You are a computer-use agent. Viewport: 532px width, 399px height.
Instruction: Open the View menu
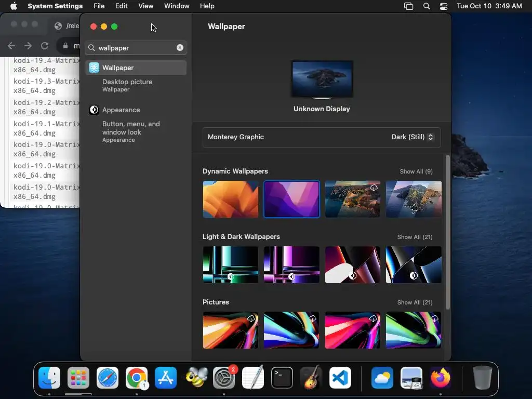pyautogui.click(x=145, y=6)
